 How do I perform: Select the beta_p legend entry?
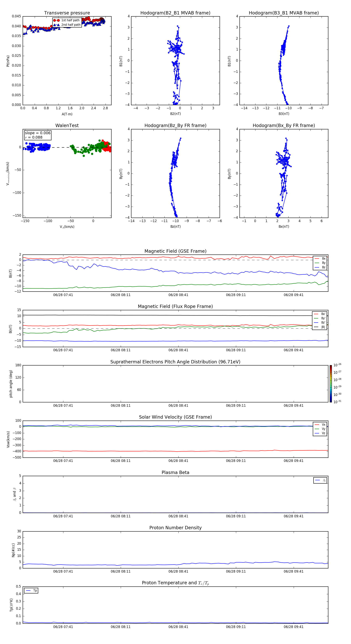tap(320, 480)
